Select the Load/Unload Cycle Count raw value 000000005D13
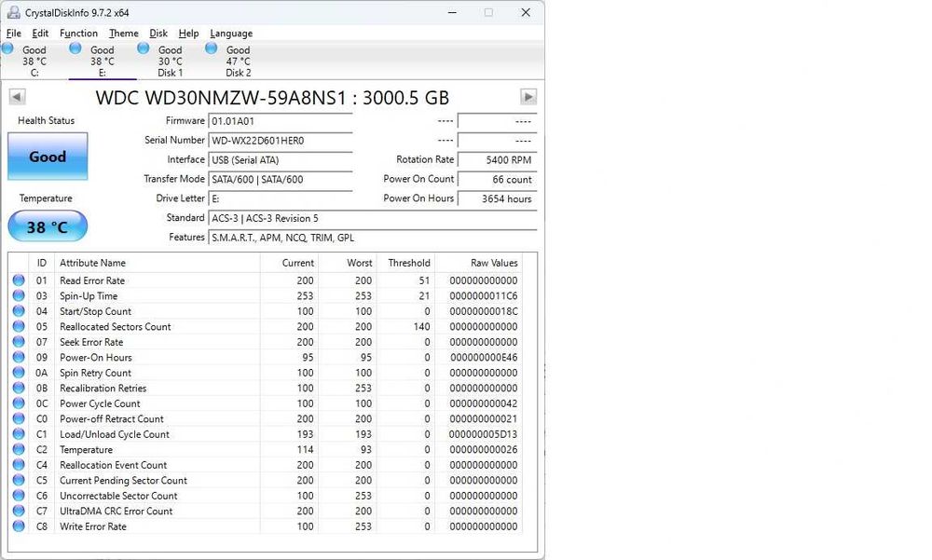The width and height of the screenshot is (932, 560). (x=483, y=434)
